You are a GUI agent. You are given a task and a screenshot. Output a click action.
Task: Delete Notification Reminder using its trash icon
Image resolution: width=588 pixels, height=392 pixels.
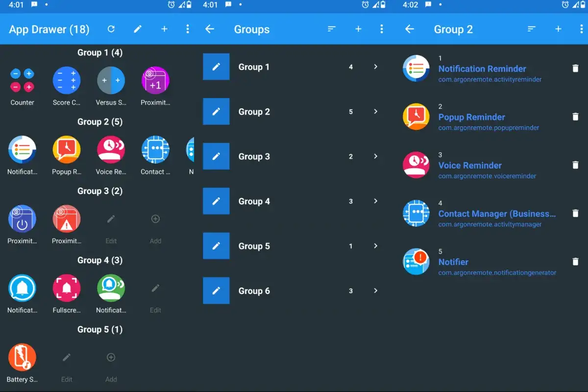[x=576, y=69]
